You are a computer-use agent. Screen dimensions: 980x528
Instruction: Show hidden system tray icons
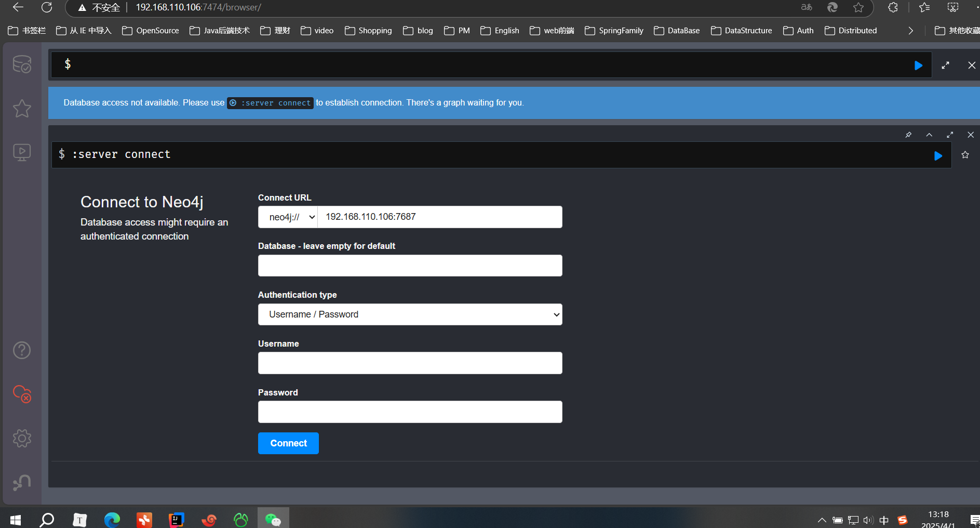click(822, 520)
